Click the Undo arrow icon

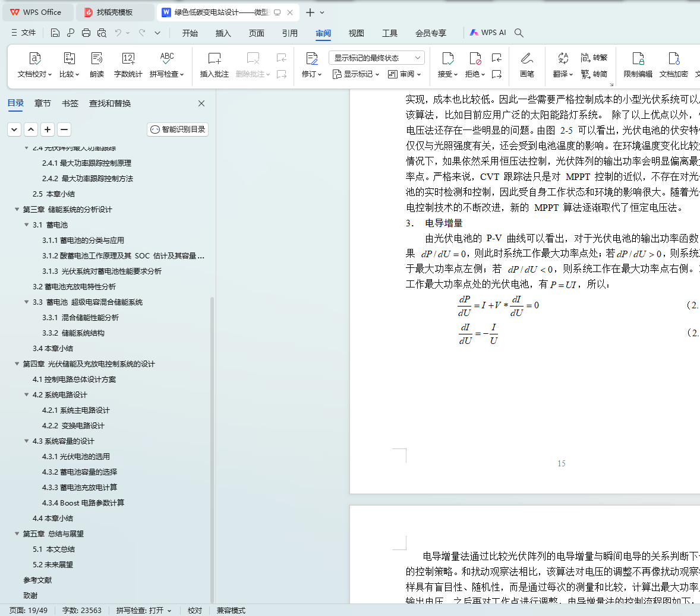(118, 33)
